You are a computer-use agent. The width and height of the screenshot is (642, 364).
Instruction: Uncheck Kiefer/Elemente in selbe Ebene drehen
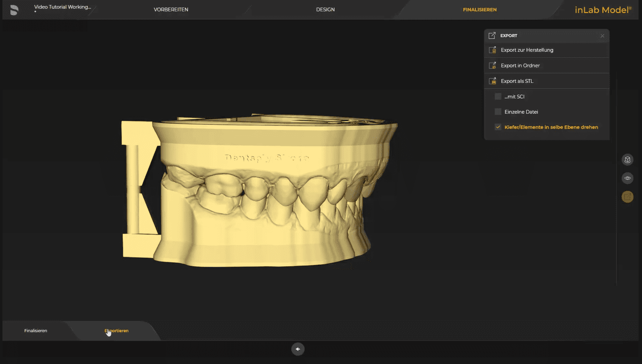tap(498, 127)
